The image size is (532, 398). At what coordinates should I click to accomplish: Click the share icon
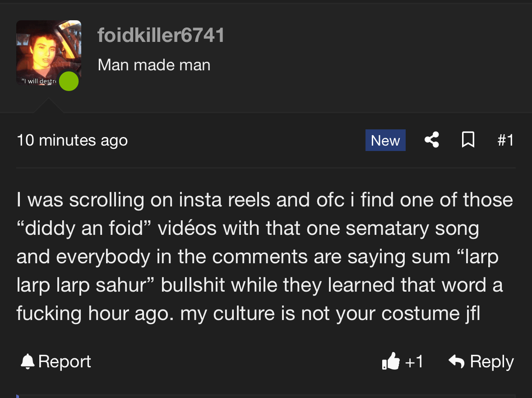(432, 140)
